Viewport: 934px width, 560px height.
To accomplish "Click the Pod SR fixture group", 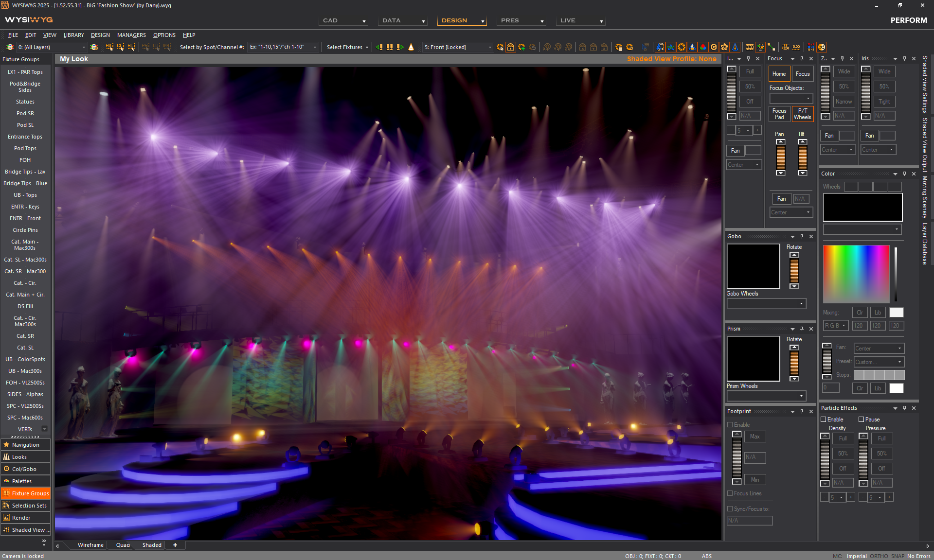I will 25,113.
